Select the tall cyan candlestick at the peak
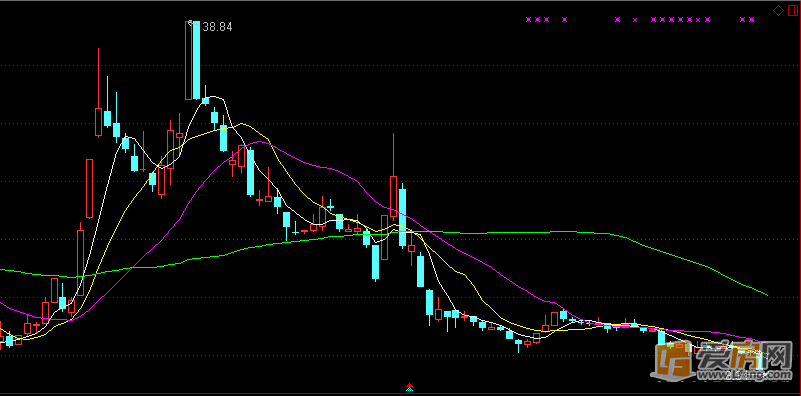 tap(196, 60)
